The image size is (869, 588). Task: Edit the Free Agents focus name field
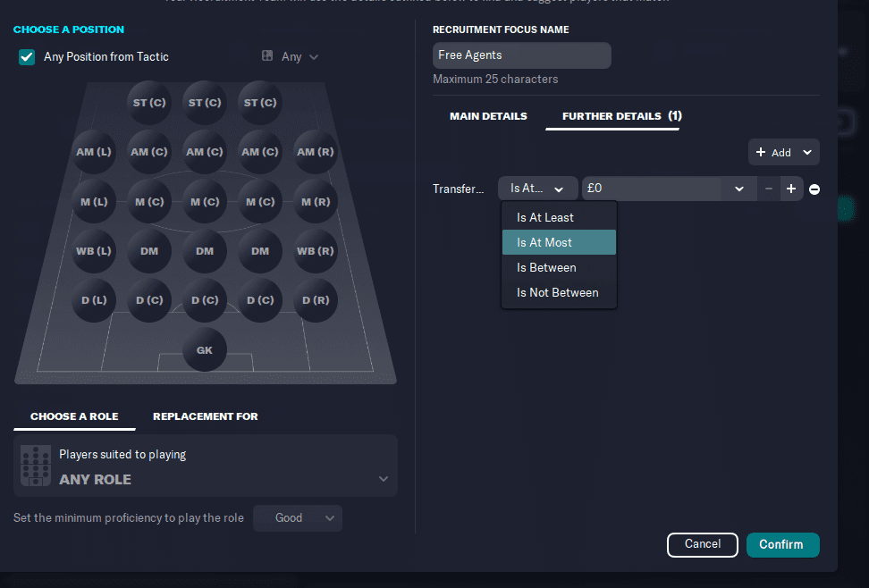pyautogui.click(x=521, y=55)
